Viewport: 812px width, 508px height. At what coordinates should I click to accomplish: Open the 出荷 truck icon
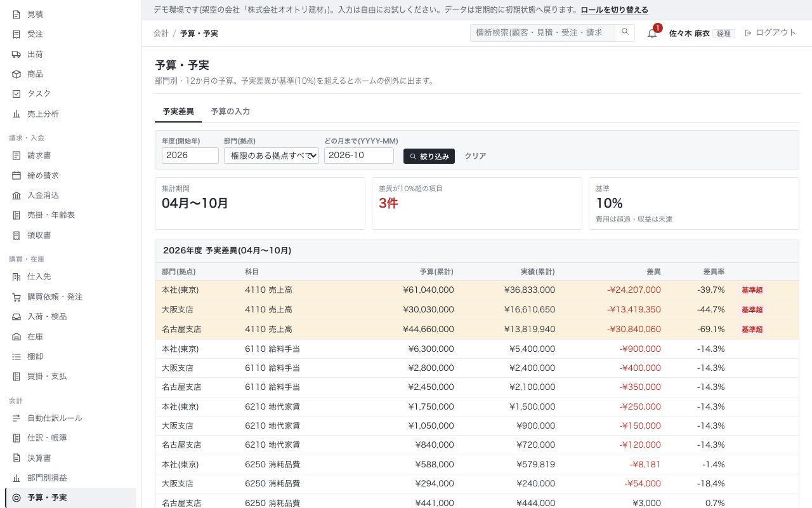pos(16,55)
